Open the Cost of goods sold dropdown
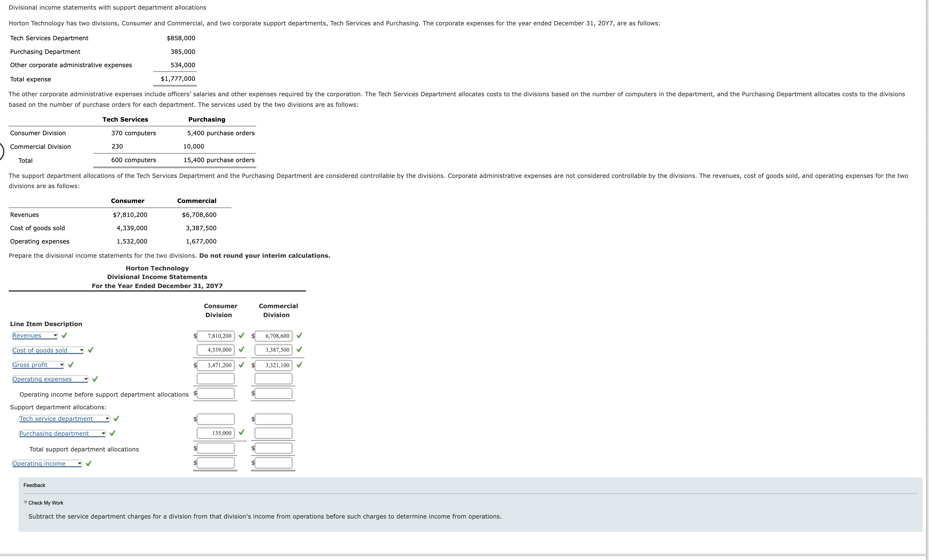Image resolution: width=929 pixels, height=560 pixels. (48, 350)
